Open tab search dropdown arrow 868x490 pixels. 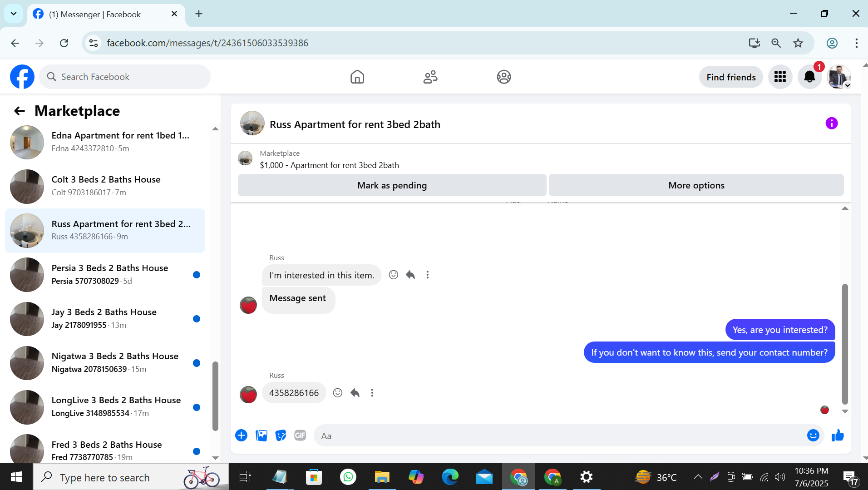[14, 14]
